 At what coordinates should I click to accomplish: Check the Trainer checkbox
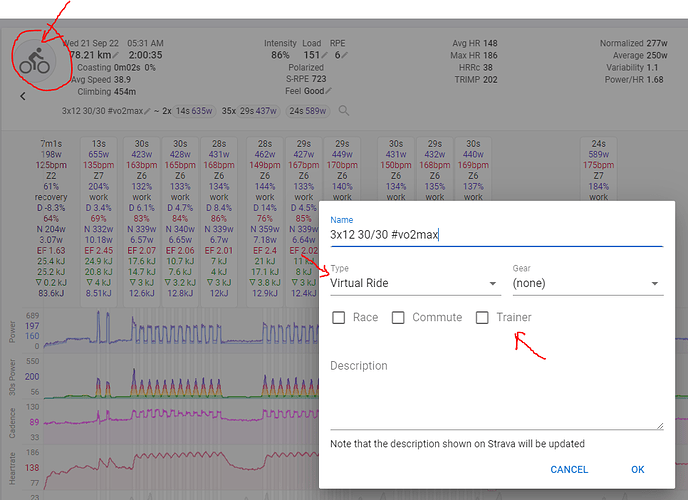click(482, 317)
